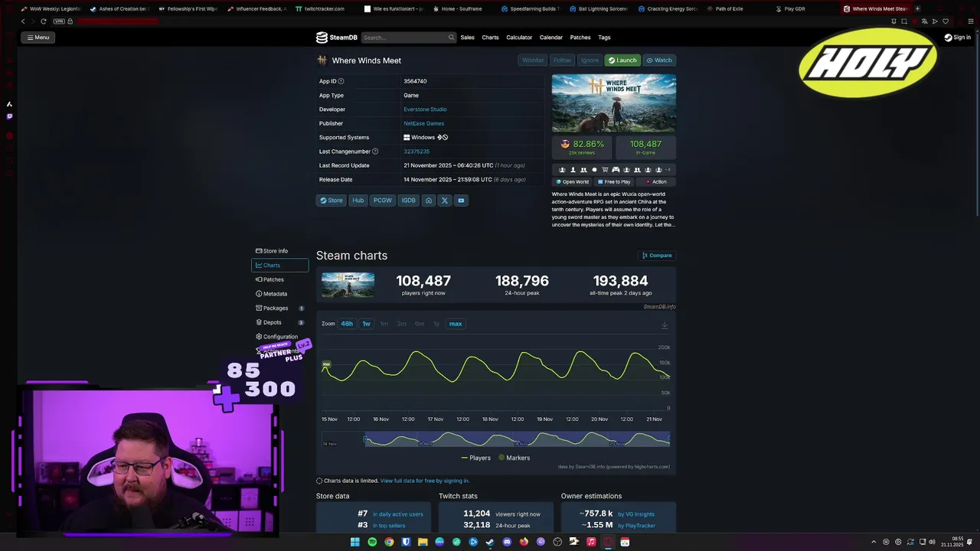Open the Calculator page

[519, 37]
